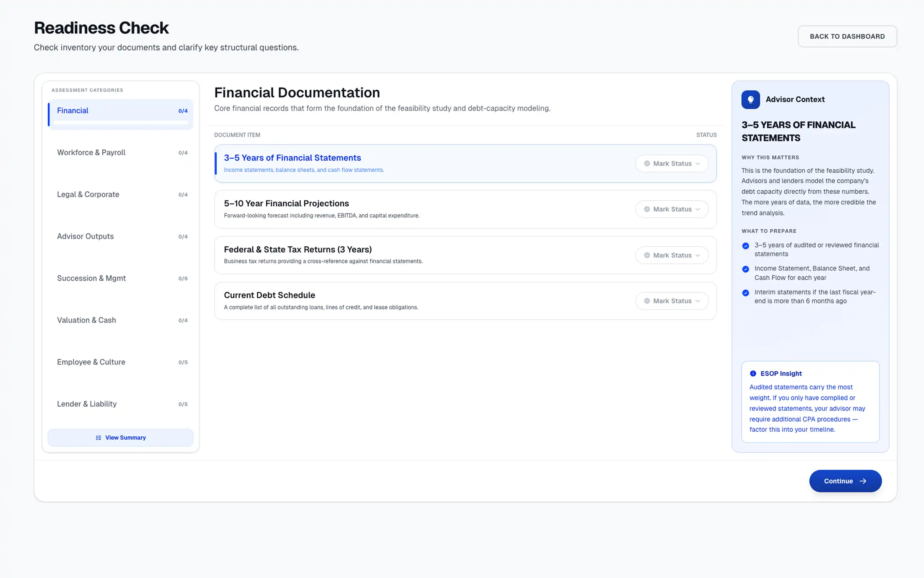
Task: Click the ASSESSMENT CATEGORIES label
Action: [x=87, y=90]
